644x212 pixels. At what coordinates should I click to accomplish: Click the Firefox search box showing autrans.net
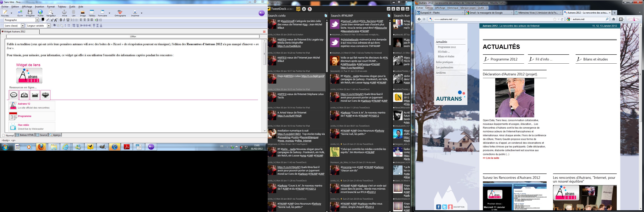pos(588,19)
